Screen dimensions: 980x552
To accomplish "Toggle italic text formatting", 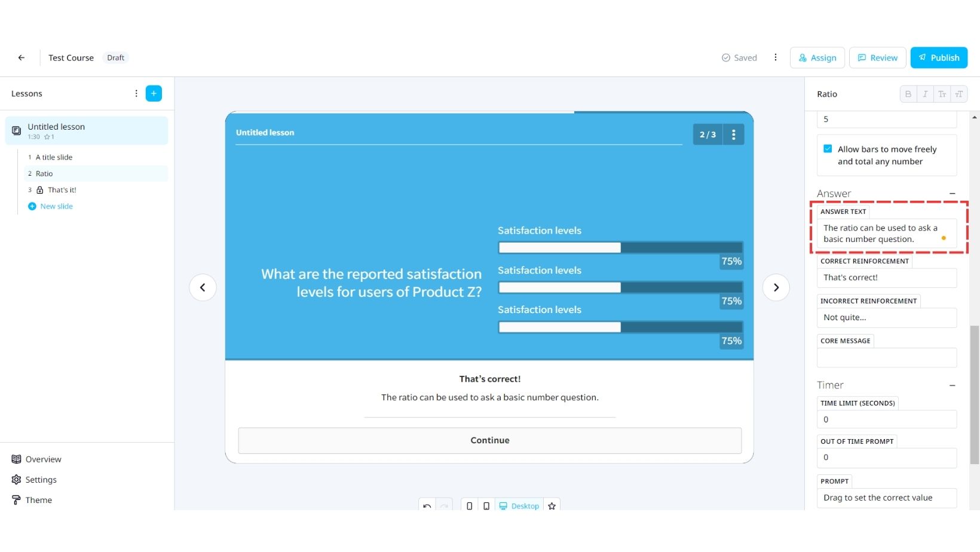I will 924,94.
